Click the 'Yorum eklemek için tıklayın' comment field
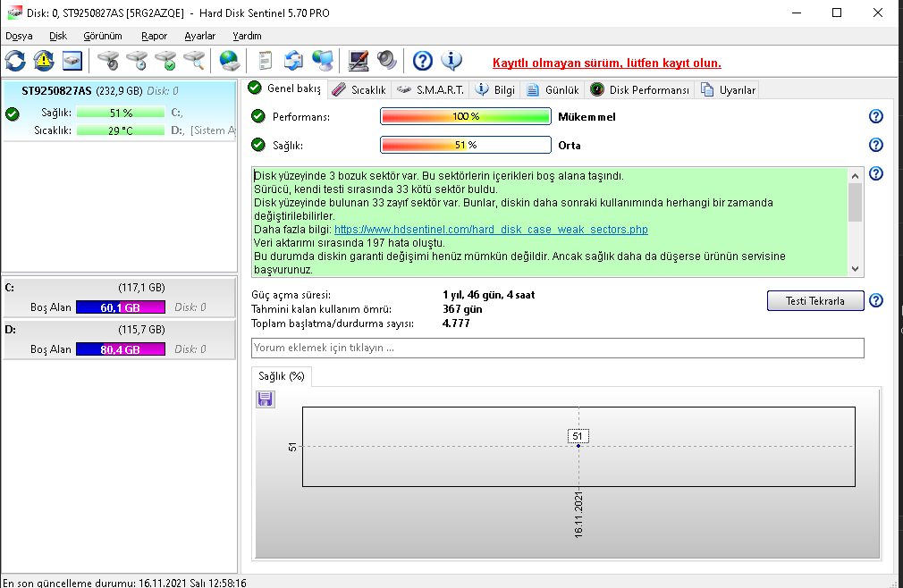The width and height of the screenshot is (903, 588). point(558,348)
